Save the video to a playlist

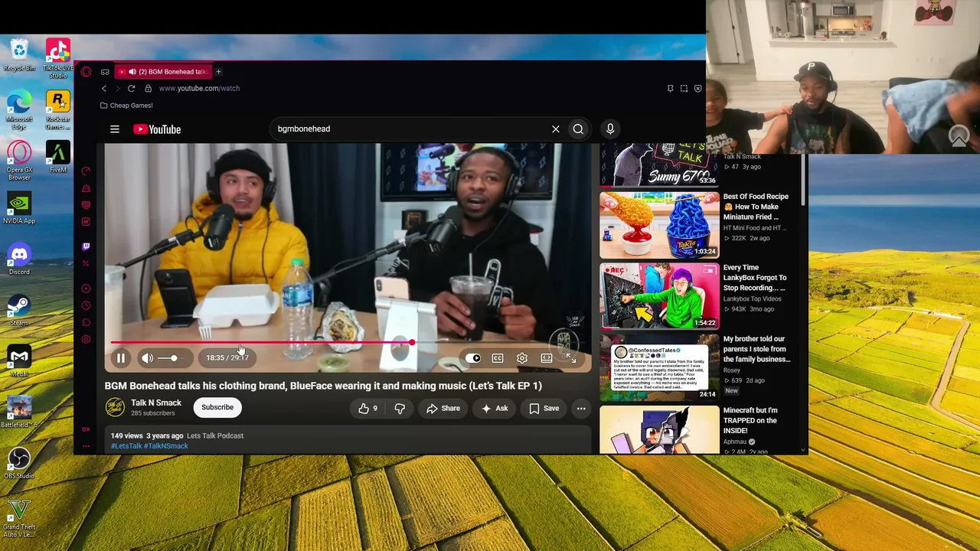tap(544, 409)
